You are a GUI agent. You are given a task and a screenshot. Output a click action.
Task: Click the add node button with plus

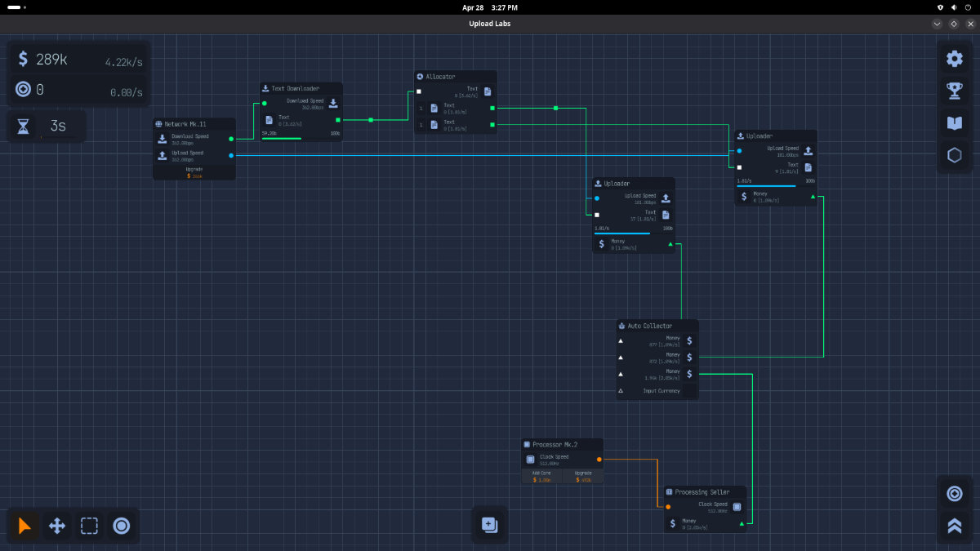489,524
